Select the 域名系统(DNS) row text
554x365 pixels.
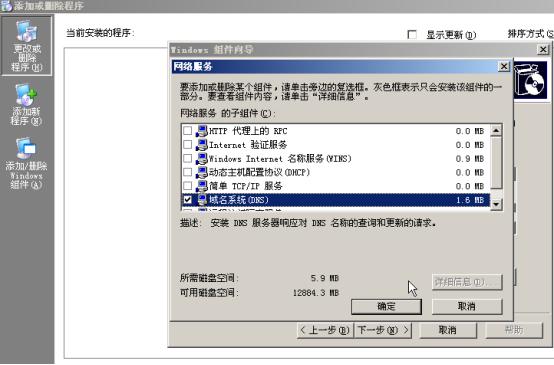(x=238, y=200)
